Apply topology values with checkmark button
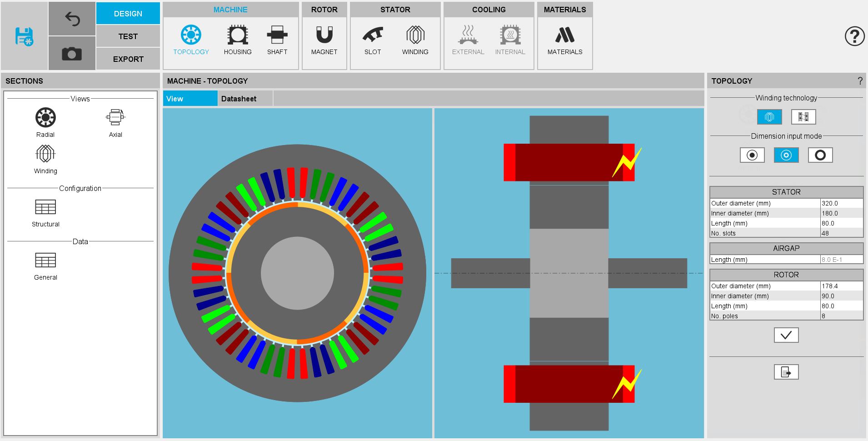 pyautogui.click(x=786, y=335)
